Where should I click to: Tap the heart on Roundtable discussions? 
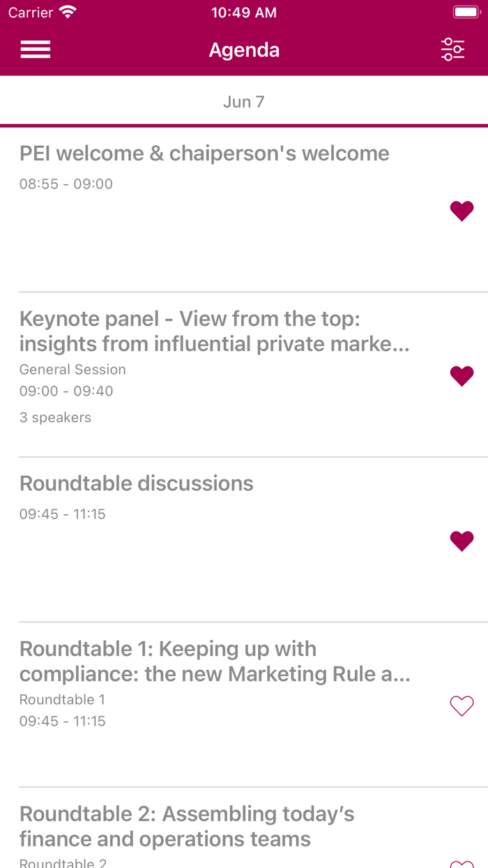462,541
